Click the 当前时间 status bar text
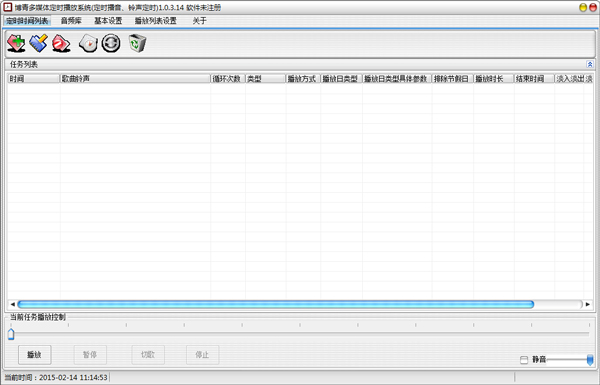Screen dimensions: 600x385 pos(56,377)
